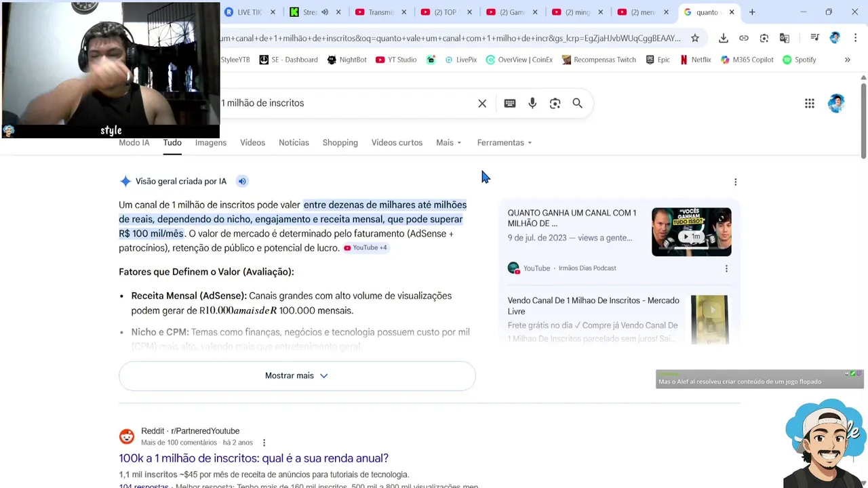Open Chrome downloads icon
This screenshot has width=868, height=488.
(724, 38)
